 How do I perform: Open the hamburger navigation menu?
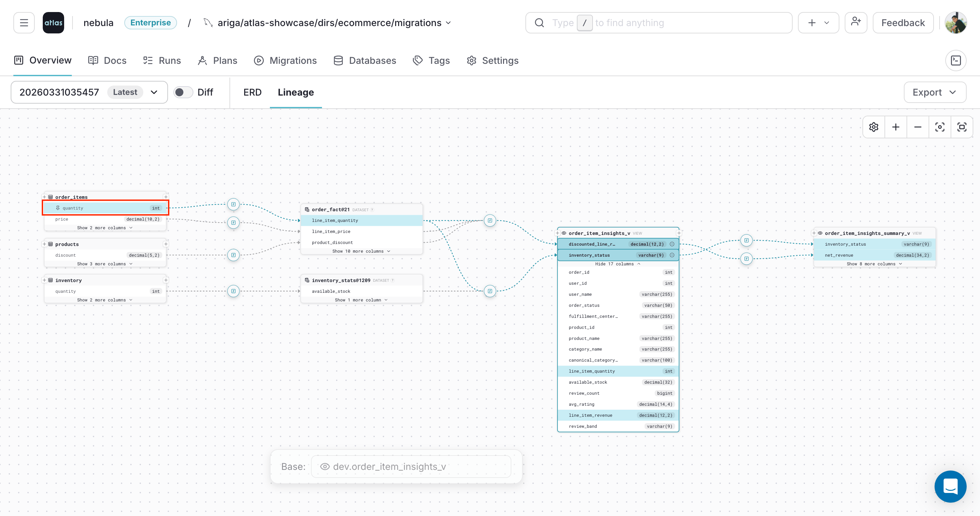[x=24, y=22]
